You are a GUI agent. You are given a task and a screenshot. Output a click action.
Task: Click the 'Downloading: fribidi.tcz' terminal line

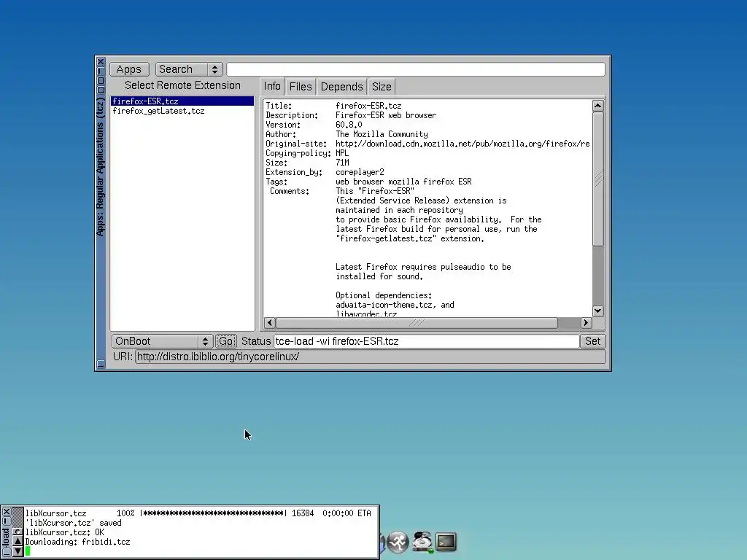point(77,542)
